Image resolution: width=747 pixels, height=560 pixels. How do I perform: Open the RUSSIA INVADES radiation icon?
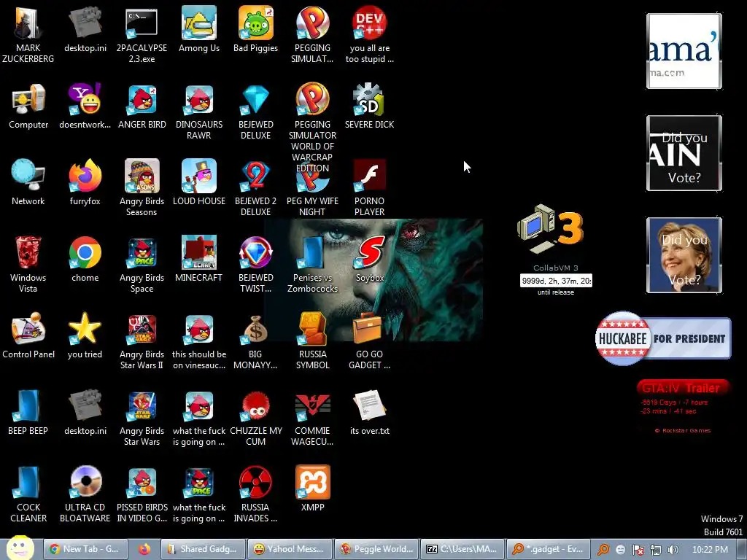click(256, 494)
